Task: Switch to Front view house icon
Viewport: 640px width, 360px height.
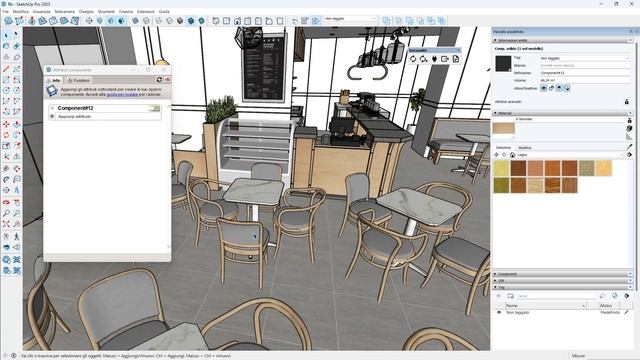Action: pos(237,20)
